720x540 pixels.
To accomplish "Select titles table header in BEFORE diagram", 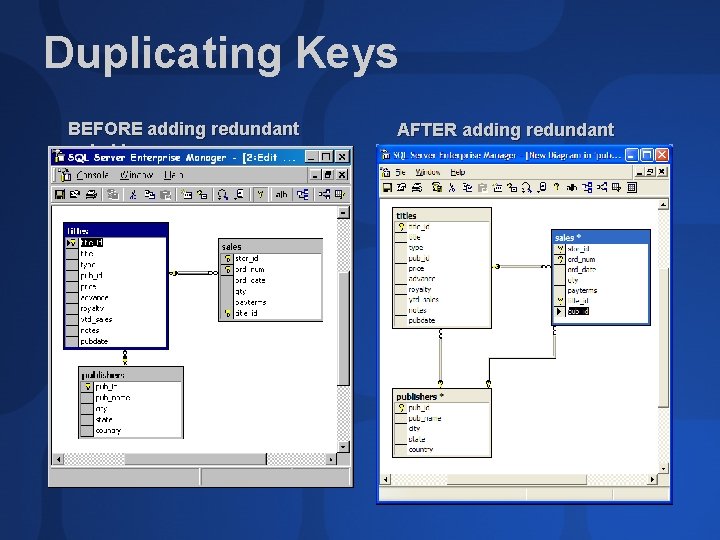I will pyautogui.click(x=116, y=231).
